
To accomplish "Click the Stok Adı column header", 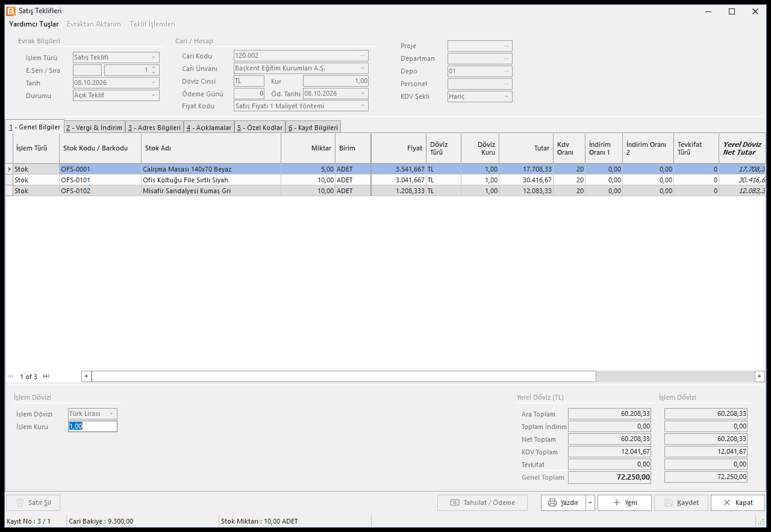I will pyautogui.click(x=211, y=148).
